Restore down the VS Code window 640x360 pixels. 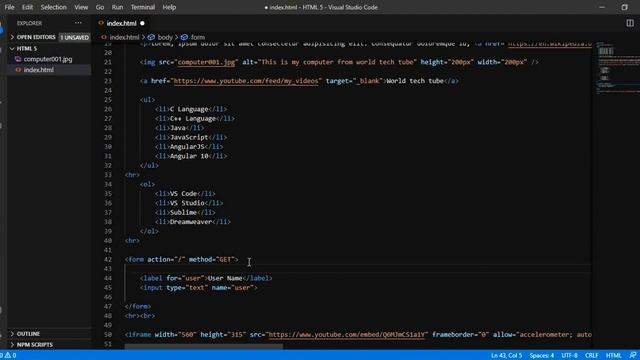click(624, 7)
